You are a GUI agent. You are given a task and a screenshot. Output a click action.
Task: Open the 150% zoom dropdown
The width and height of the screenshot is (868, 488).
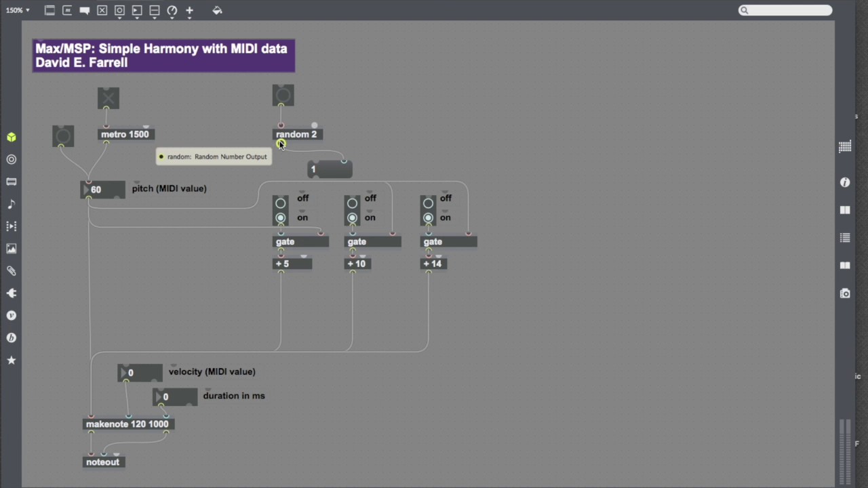(x=18, y=10)
